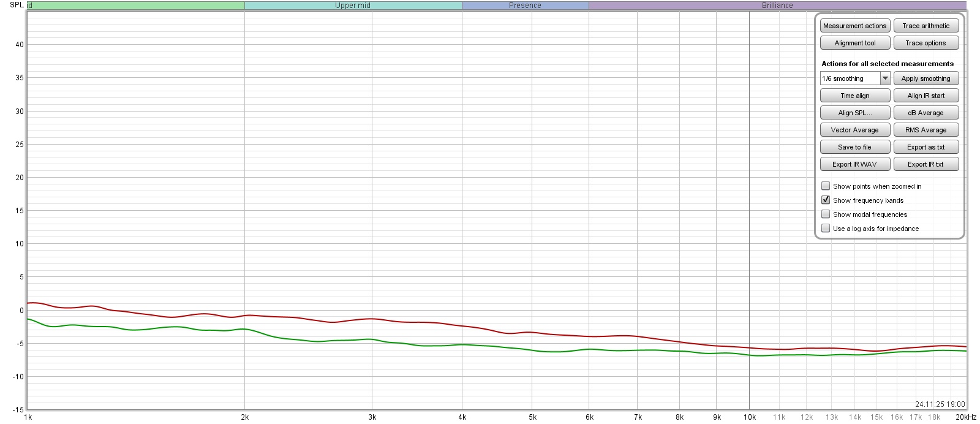Click Apply smoothing button
This screenshot has width=980, height=424.
(x=926, y=78)
